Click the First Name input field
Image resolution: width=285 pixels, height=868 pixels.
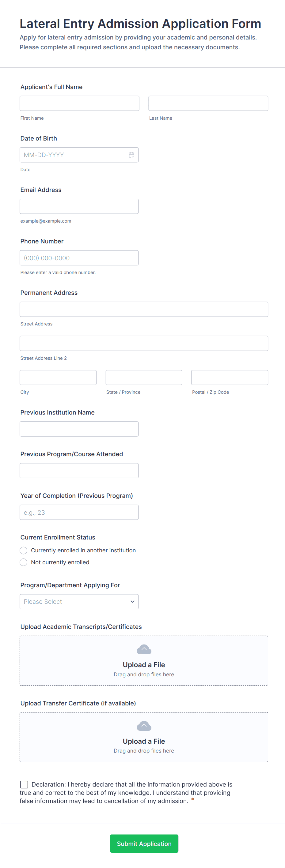(x=79, y=103)
